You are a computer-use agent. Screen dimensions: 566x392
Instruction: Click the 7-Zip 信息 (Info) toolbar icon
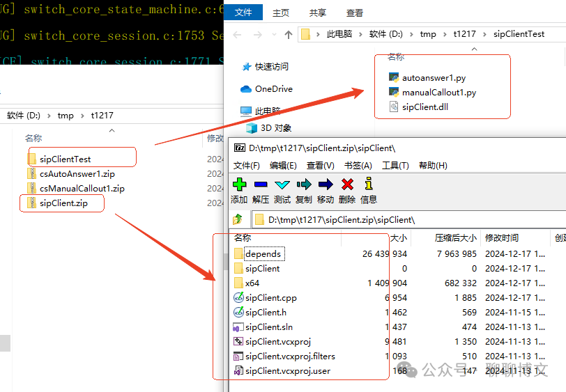(369, 184)
